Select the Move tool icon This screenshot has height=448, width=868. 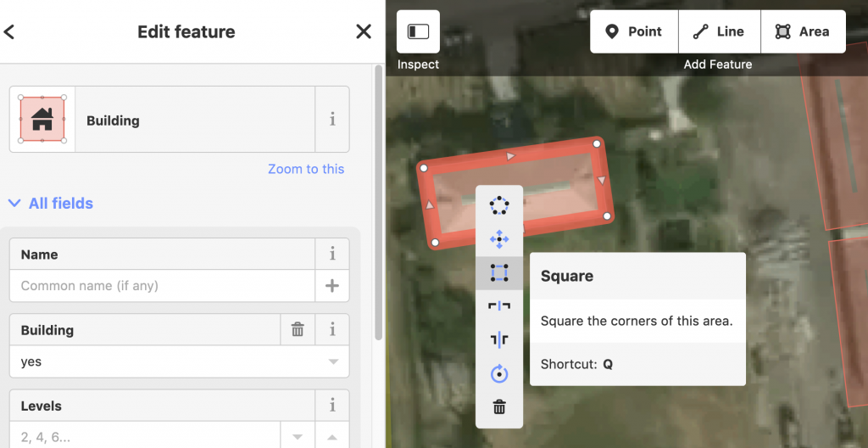[x=499, y=239]
